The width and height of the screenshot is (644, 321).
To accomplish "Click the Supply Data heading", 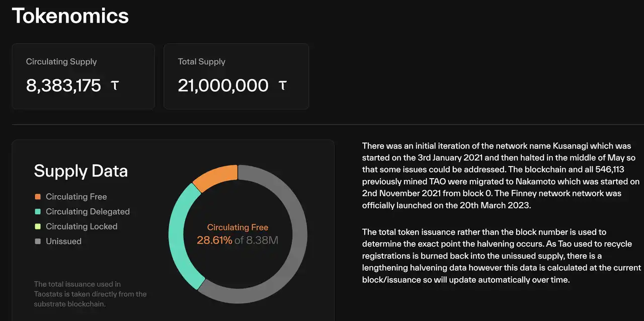I will [x=80, y=171].
